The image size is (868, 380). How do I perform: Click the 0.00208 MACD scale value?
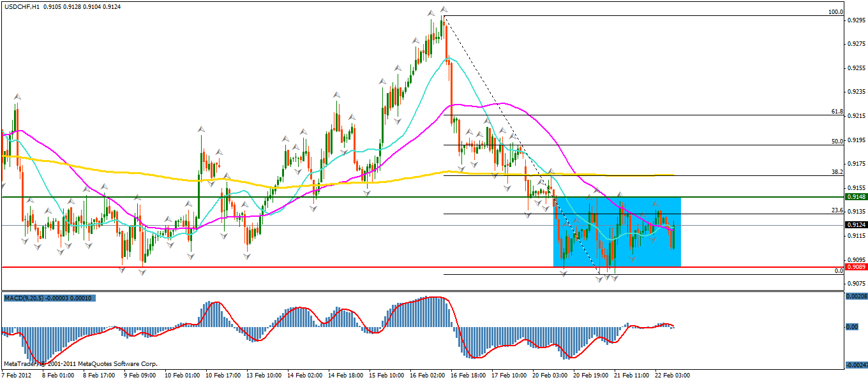(x=856, y=297)
